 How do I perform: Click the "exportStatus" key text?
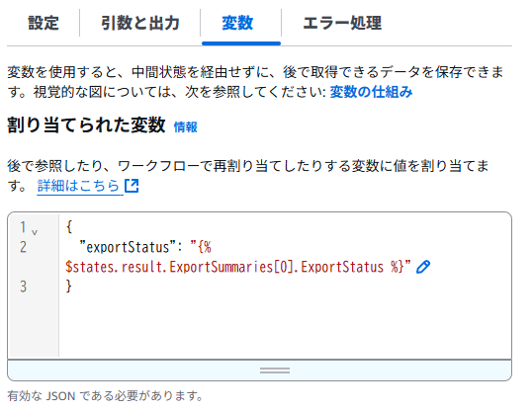coord(128,247)
